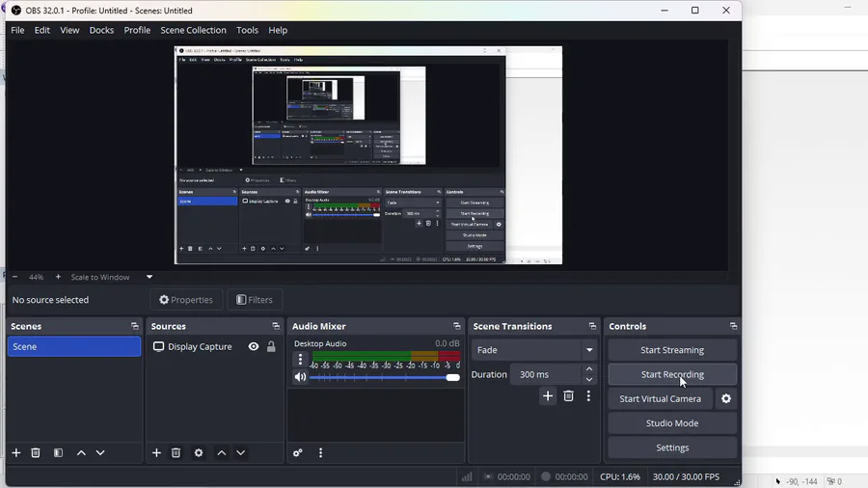Screen dimensions: 868x488
Task: Click the 0.0 dB Desktop Audio value
Action: pyautogui.click(x=448, y=343)
